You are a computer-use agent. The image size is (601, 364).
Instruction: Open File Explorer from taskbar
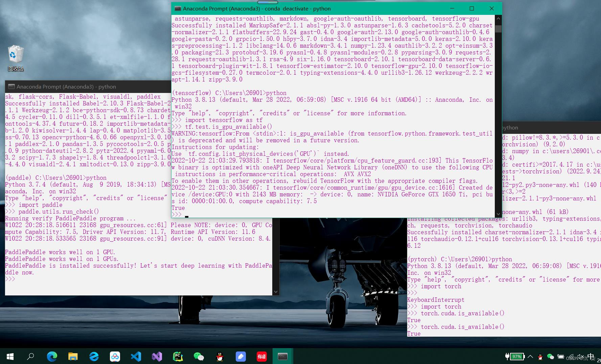pos(73,356)
